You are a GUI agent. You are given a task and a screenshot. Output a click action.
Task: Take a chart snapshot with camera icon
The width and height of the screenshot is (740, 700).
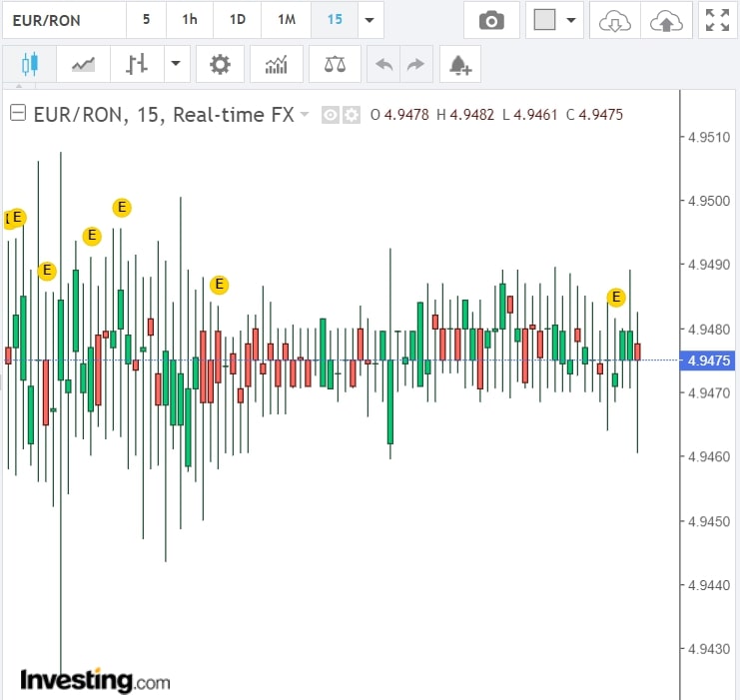tap(490, 20)
